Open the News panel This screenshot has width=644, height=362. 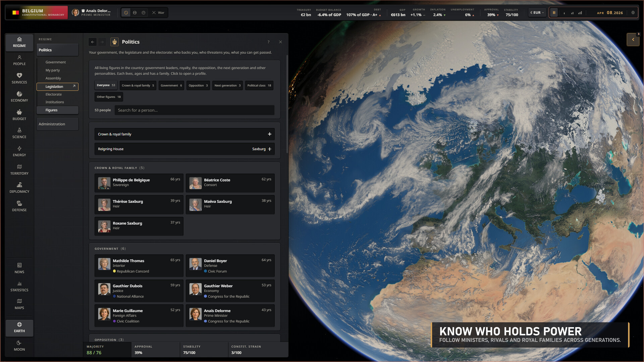pyautogui.click(x=19, y=268)
